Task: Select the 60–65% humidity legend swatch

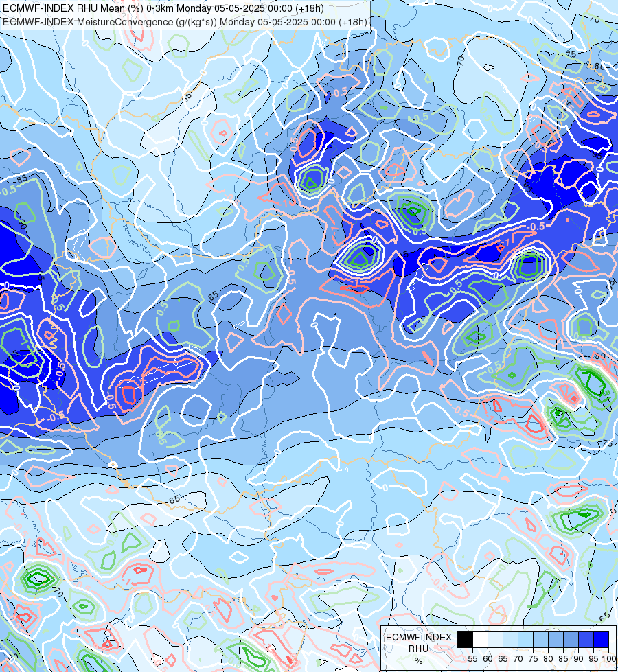Action: [495, 639]
